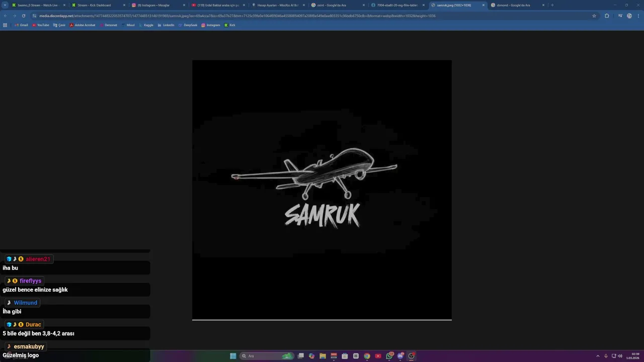Click the message 'Güzelmiş logo'
644x362 pixels.
[x=21, y=355]
